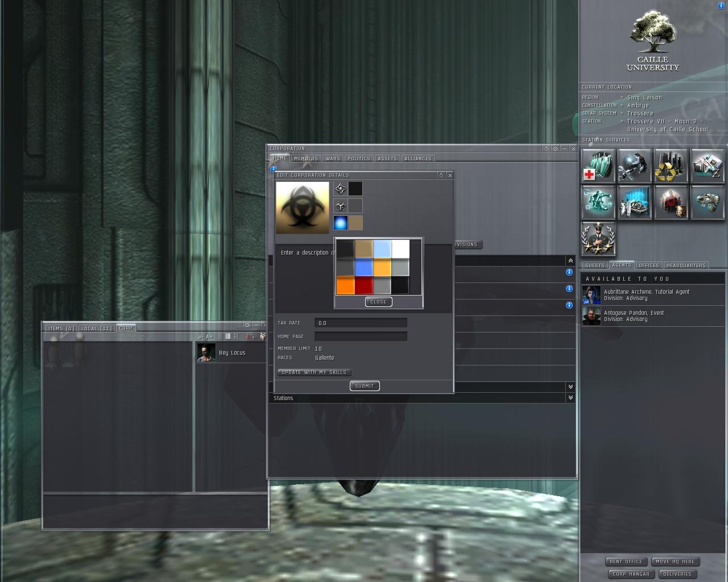Open Antogase Pandon agent portrait

(591, 316)
